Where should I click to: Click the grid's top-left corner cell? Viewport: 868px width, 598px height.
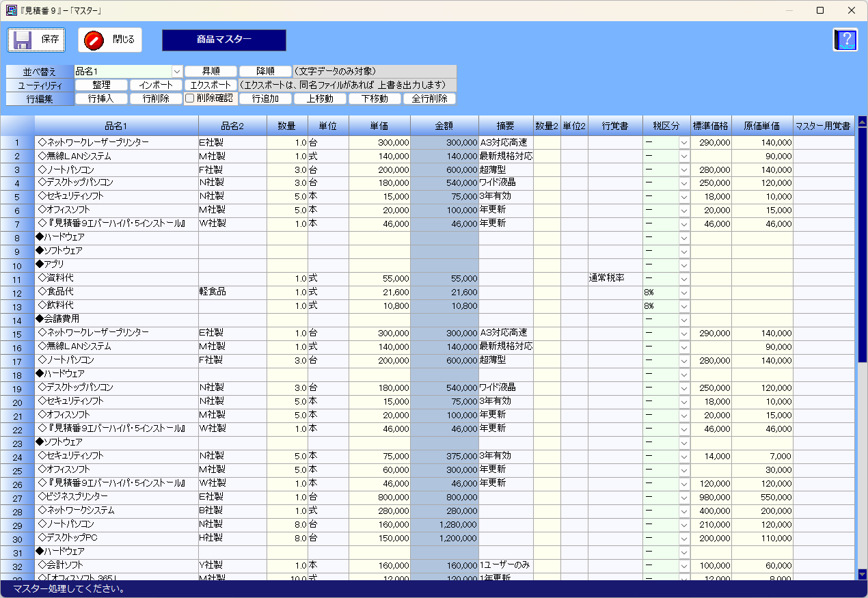coord(17,126)
